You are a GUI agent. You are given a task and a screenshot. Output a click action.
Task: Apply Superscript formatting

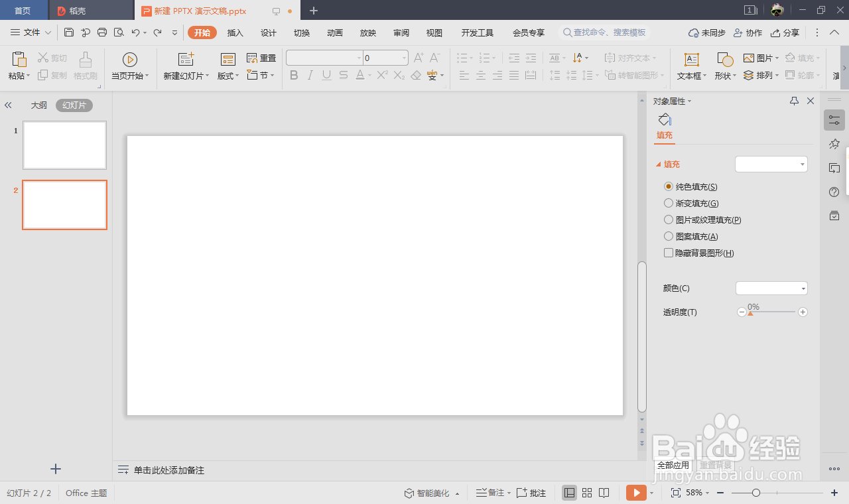coord(382,76)
